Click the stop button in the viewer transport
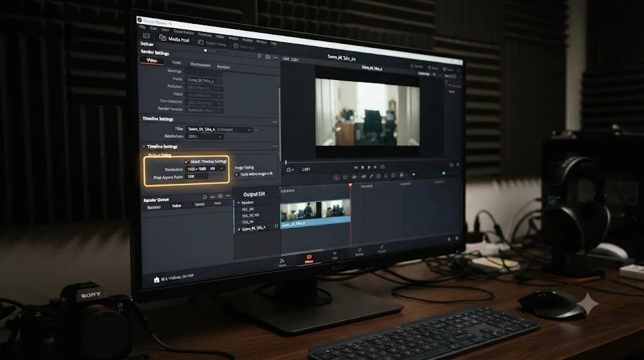 [x=363, y=167]
